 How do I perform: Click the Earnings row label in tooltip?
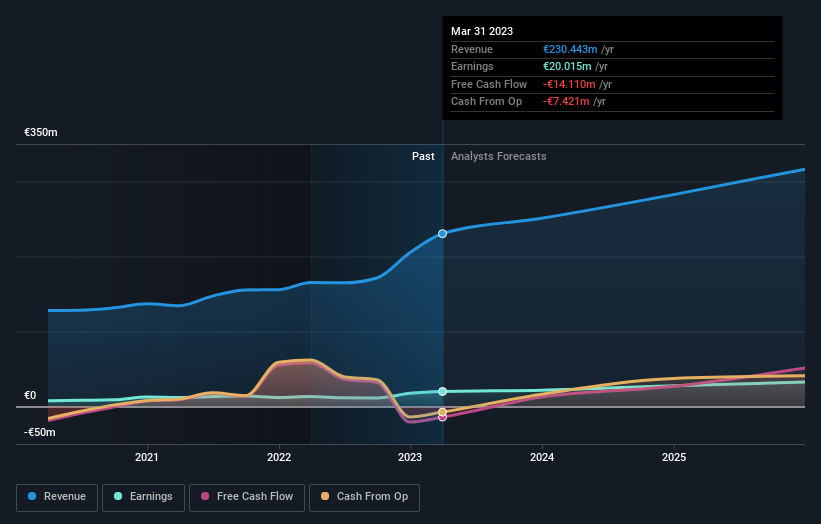click(472, 66)
